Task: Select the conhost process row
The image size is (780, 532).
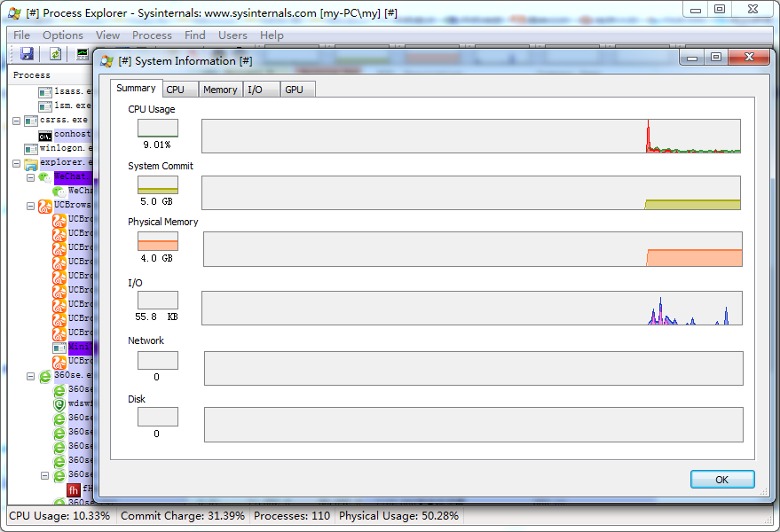Action: coord(73,134)
